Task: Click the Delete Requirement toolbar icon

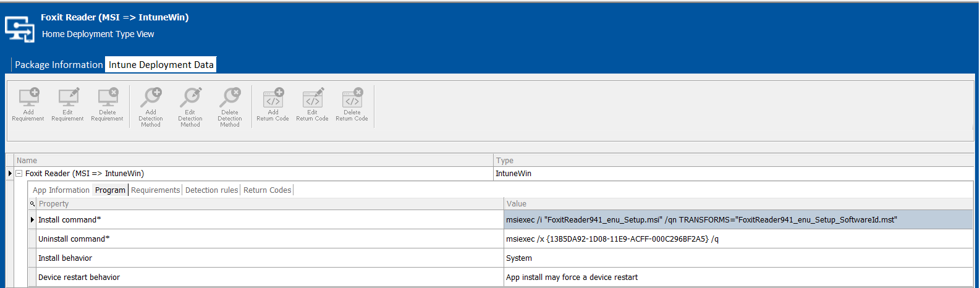Action: pyautogui.click(x=108, y=104)
